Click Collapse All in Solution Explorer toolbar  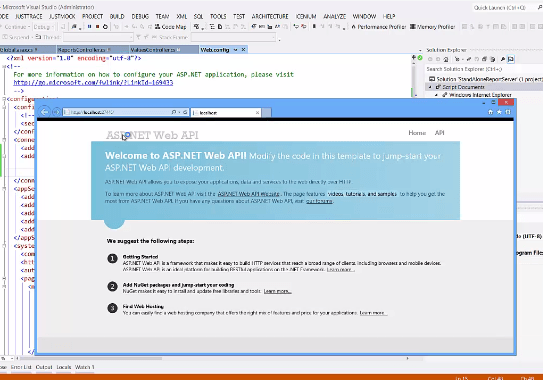click(x=484, y=59)
